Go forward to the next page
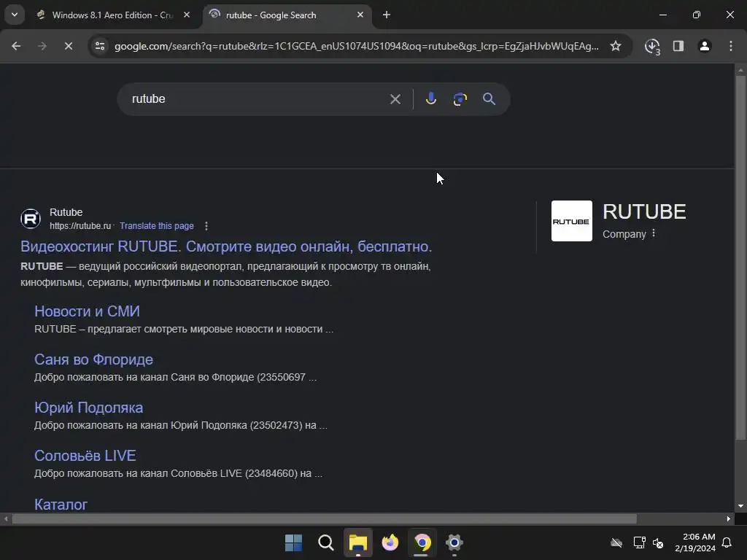 click(42, 46)
